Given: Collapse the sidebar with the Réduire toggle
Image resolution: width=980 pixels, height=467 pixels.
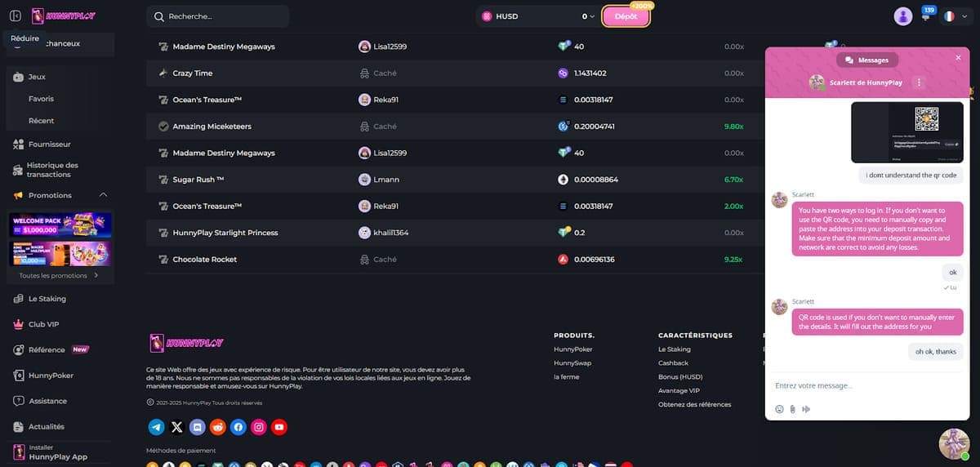Looking at the screenshot, I should (x=15, y=16).
